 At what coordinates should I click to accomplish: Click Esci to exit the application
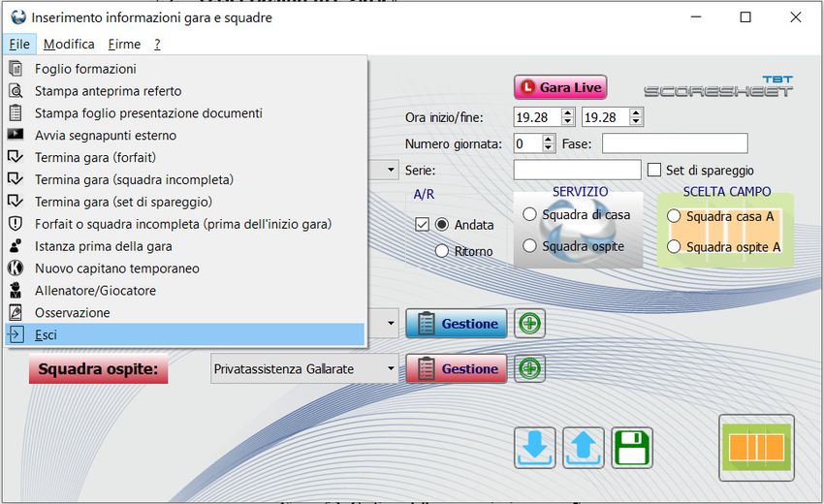46,334
